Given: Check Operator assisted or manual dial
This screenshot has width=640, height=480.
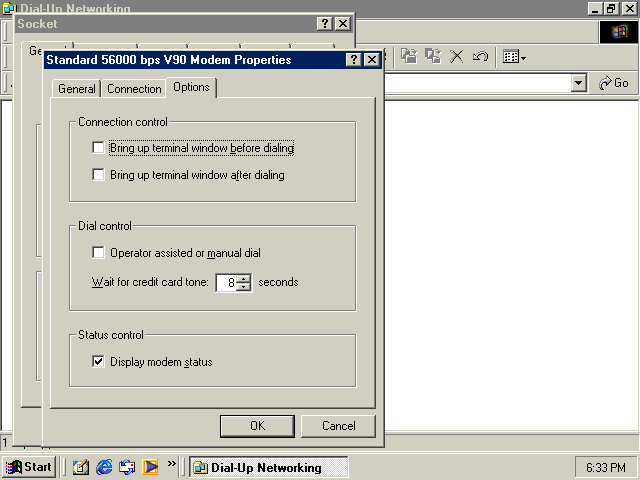Looking at the screenshot, I should (x=98, y=253).
